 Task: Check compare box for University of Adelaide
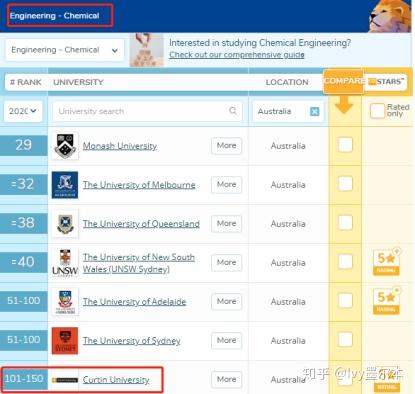click(x=345, y=301)
